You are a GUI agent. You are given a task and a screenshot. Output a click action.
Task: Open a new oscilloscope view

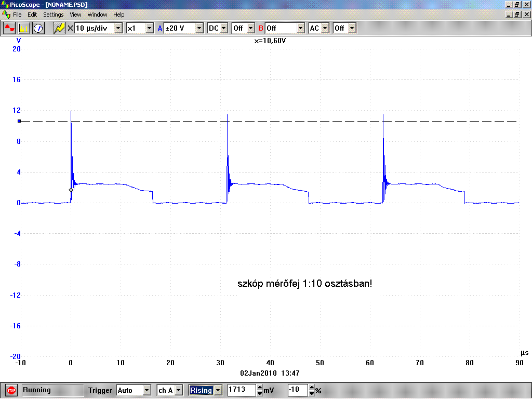click(x=9, y=28)
